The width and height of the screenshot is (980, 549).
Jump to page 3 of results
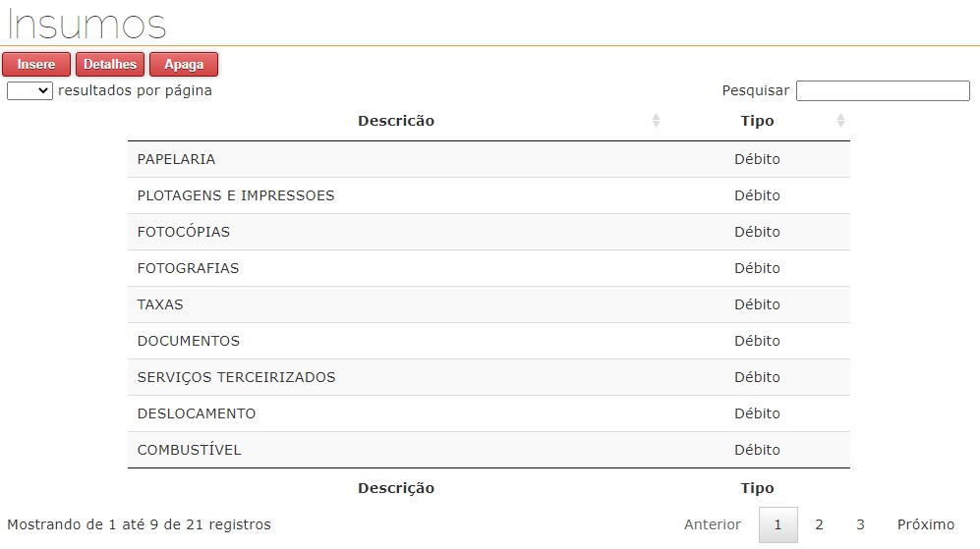pos(860,524)
